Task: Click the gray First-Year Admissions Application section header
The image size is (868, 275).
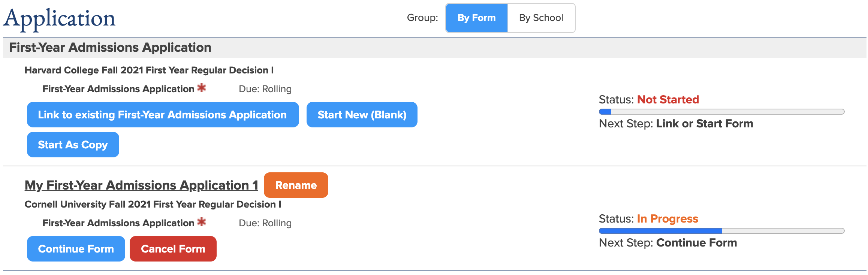Action: click(x=110, y=48)
